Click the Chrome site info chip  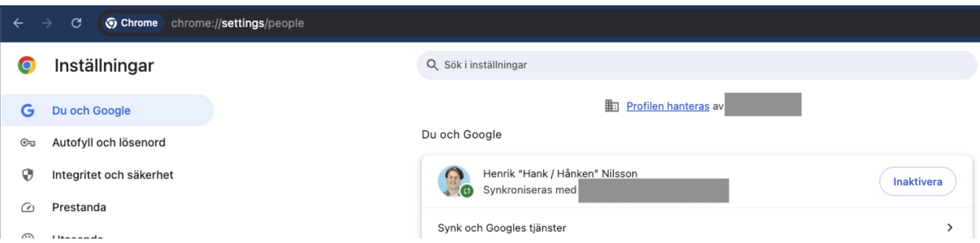(132, 23)
